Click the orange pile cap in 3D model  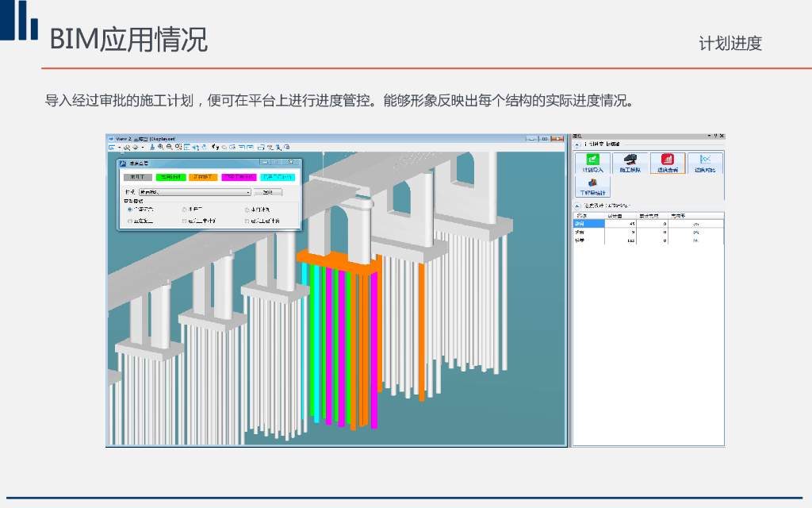(x=336, y=262)
